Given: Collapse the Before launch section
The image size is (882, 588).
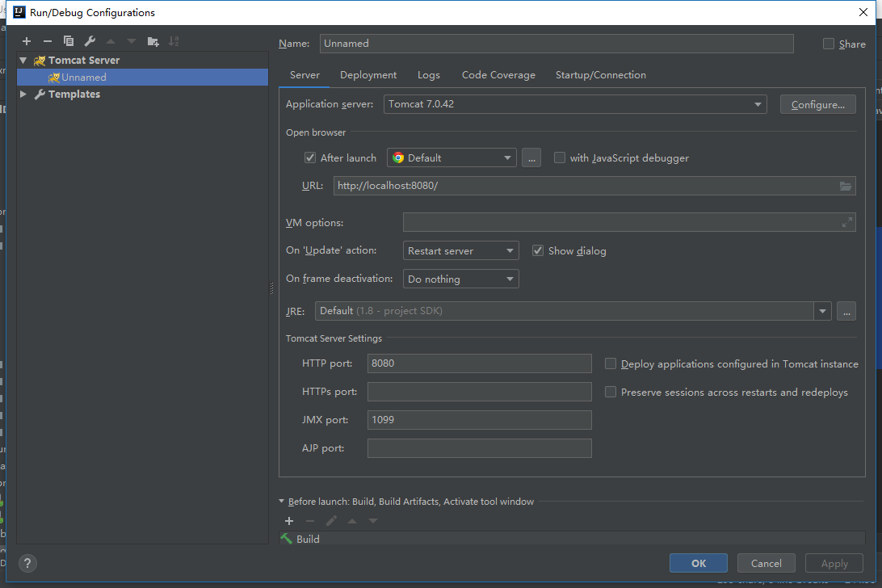Looking at the screenshot, I should [282, 501].
